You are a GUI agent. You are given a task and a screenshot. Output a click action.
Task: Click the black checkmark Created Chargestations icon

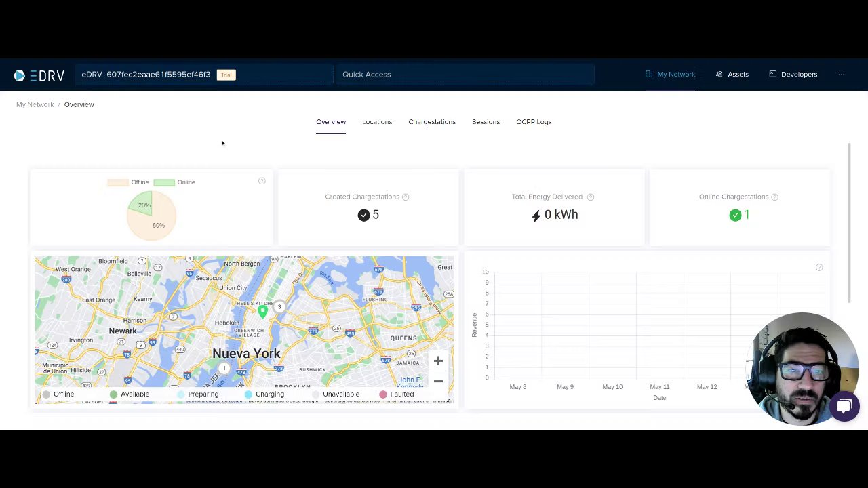pos(364,216)
